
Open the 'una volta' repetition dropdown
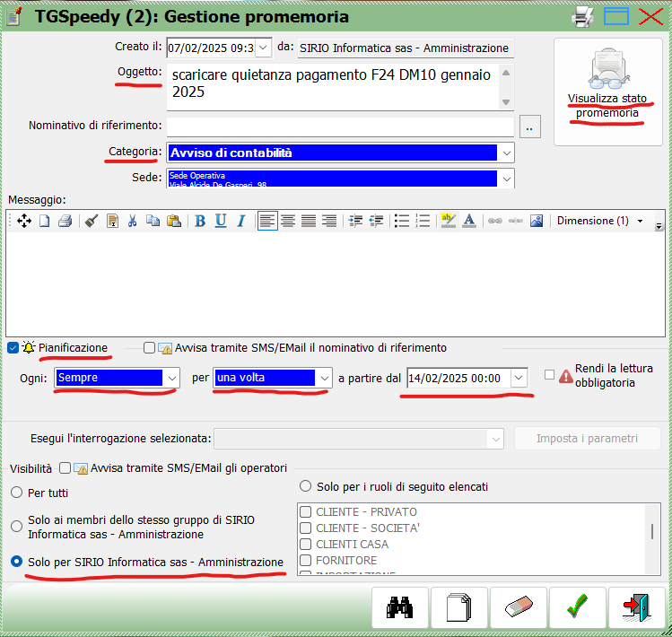[323, 379]
